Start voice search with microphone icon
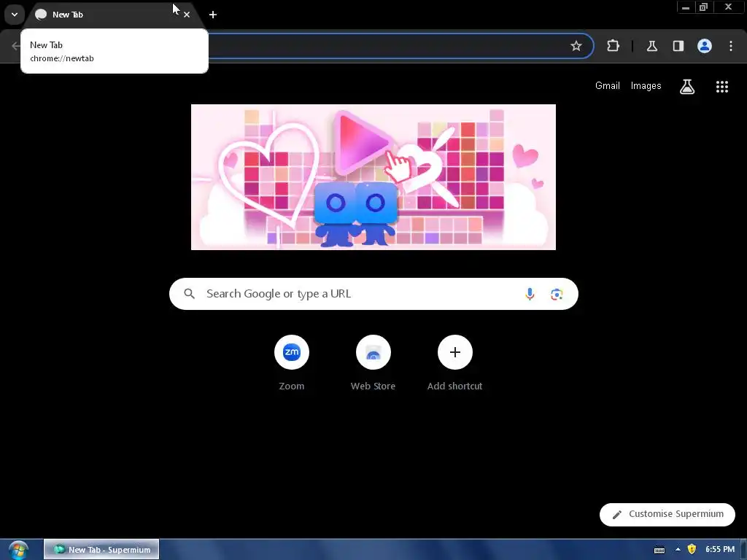 pyautogui.click(x=530, y=294)
